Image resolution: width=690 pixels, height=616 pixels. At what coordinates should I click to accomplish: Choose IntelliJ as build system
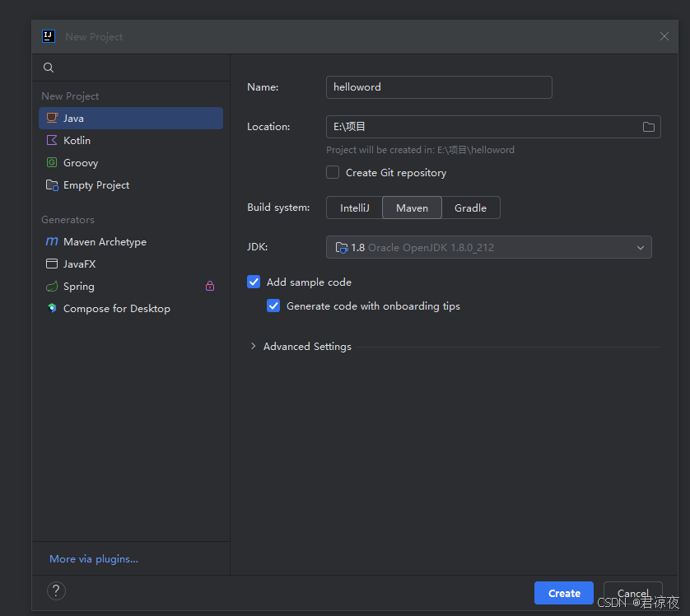(354, 208)
